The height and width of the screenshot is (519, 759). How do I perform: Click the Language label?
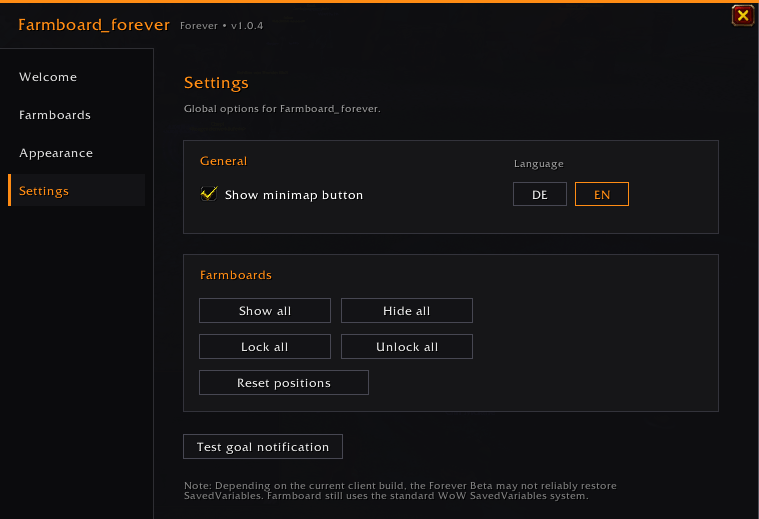(x=538, y=164)
